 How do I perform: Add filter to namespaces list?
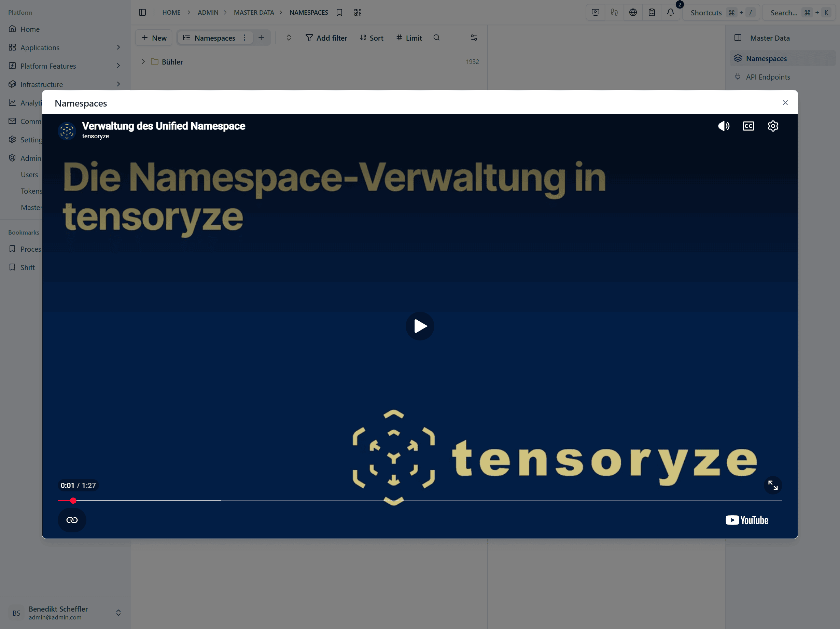(x=326, y=38)
